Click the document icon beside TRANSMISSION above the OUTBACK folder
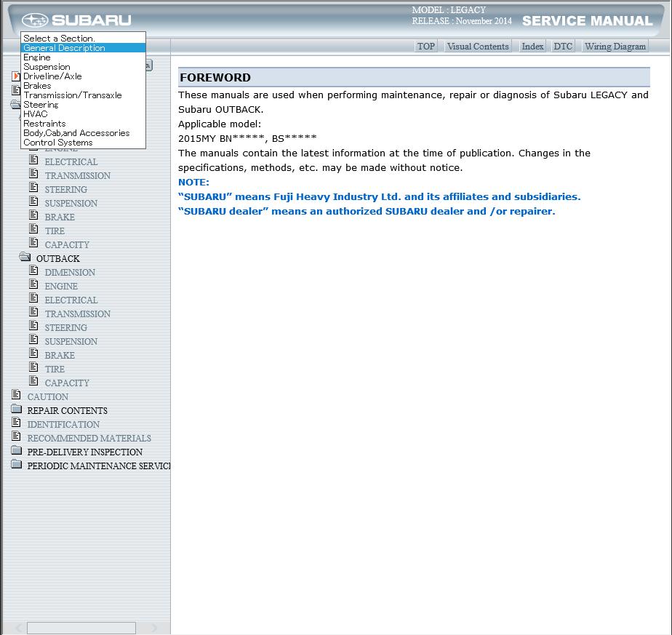Screen dimensions: 672x635 coord(33,174)
